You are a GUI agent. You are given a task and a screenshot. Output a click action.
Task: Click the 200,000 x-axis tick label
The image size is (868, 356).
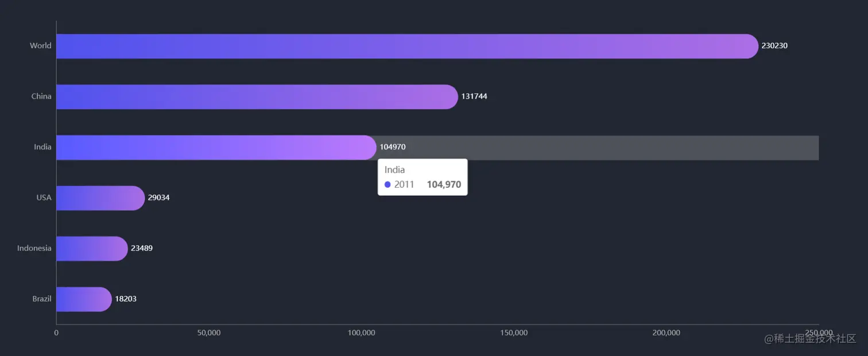coord(666,333)
